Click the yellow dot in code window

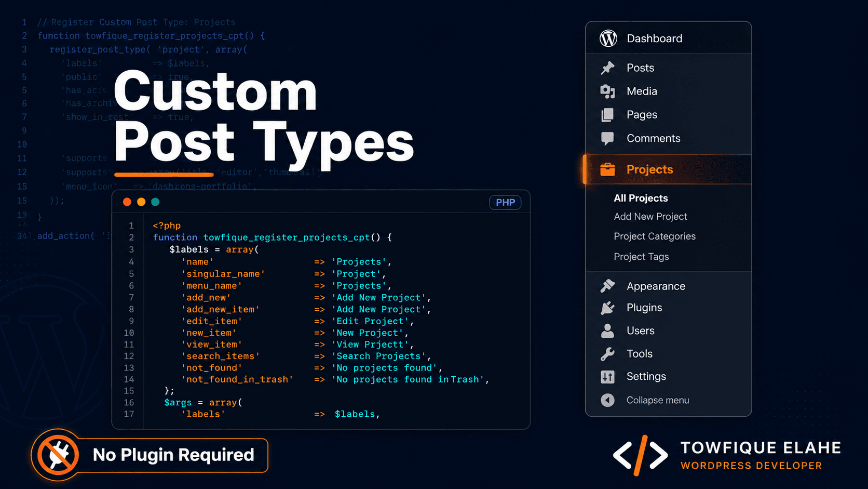click(x=141, y=202)
